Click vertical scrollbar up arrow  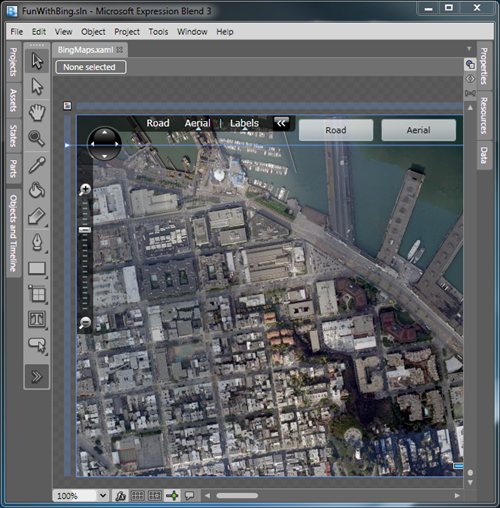pos(470,108)
